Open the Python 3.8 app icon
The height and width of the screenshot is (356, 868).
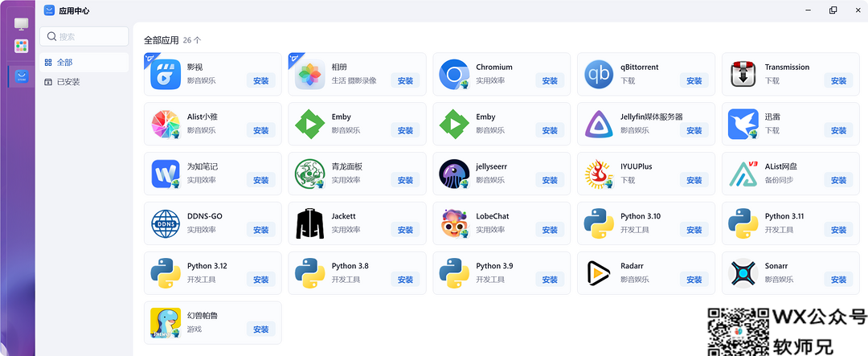pos(310,273)
